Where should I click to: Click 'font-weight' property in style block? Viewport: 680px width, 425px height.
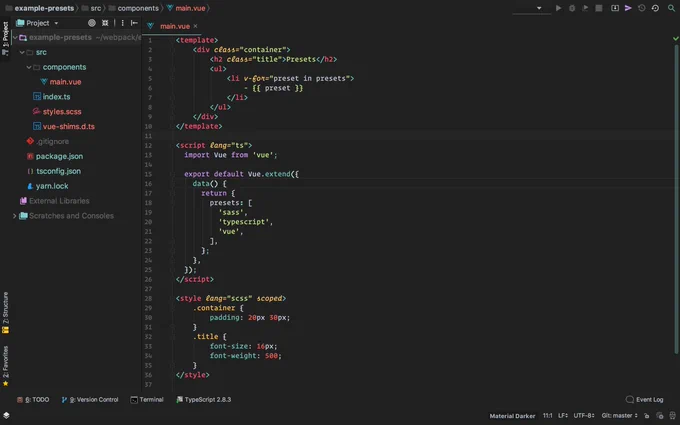(233, 356)
